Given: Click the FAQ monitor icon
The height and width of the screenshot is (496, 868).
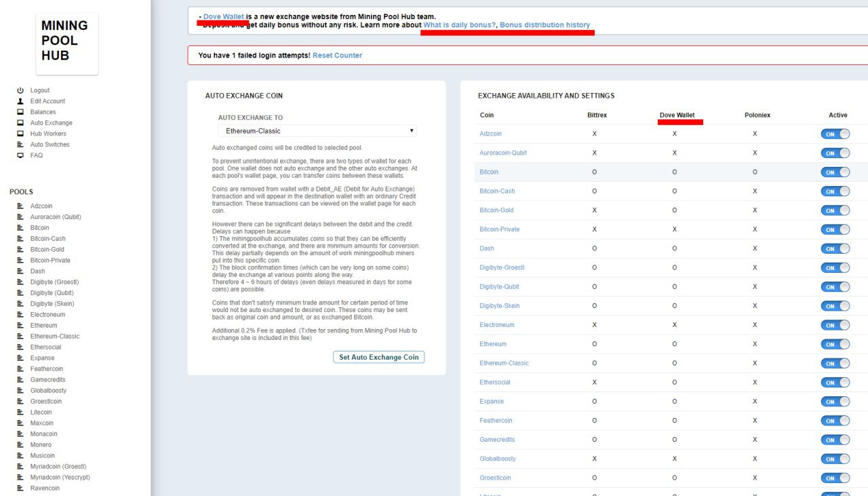Looking at the screenshot, I should [20, 155].
